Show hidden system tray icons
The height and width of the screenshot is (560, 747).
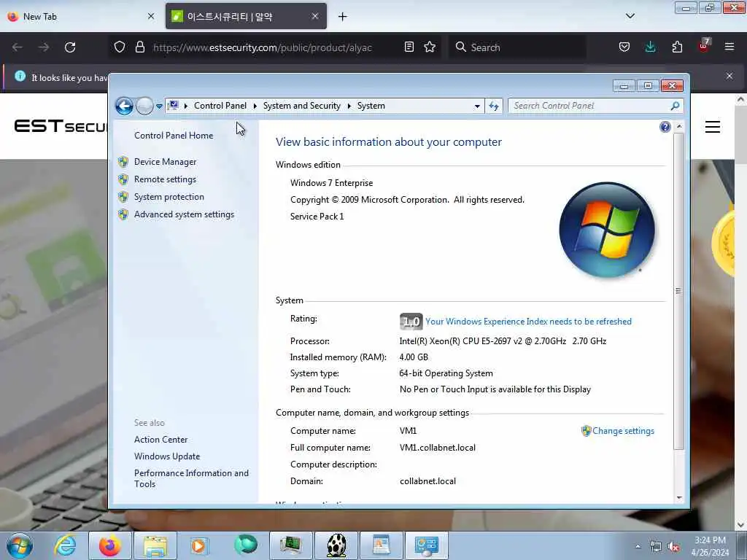click(638, 547)
